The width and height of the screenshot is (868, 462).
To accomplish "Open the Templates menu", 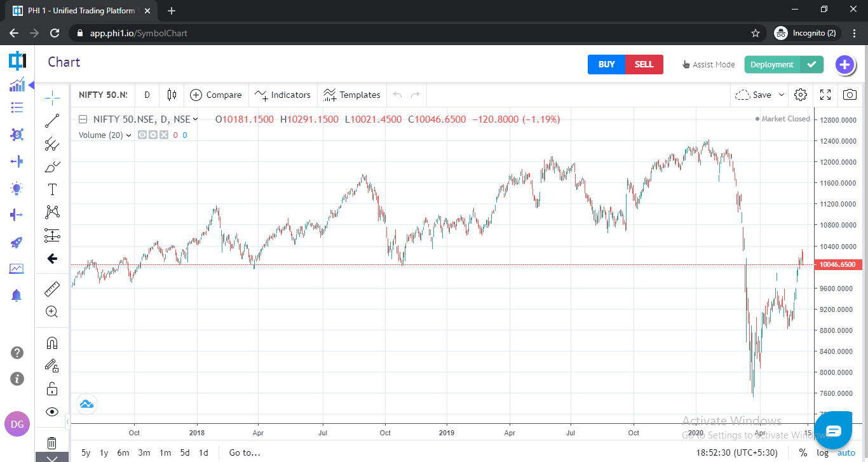I will pyautogui.click(x=352, y=95).
